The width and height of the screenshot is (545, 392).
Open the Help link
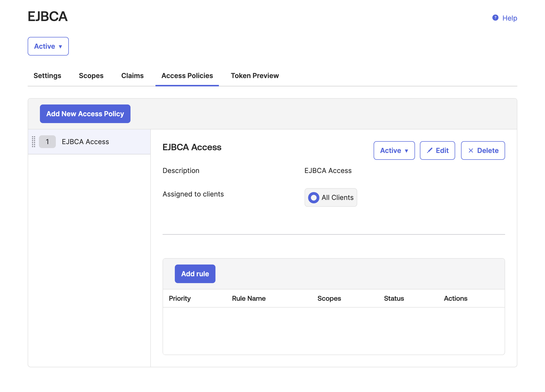(509, 18)
